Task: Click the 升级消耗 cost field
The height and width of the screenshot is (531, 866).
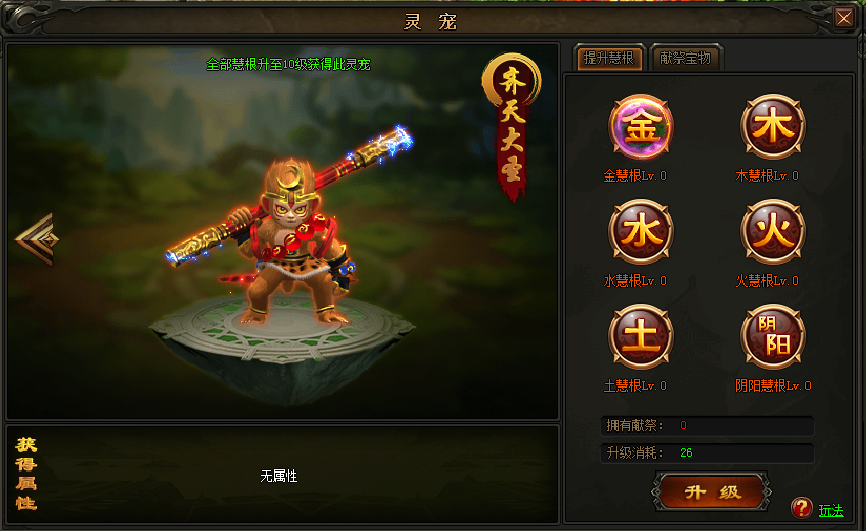Action: 707,453
